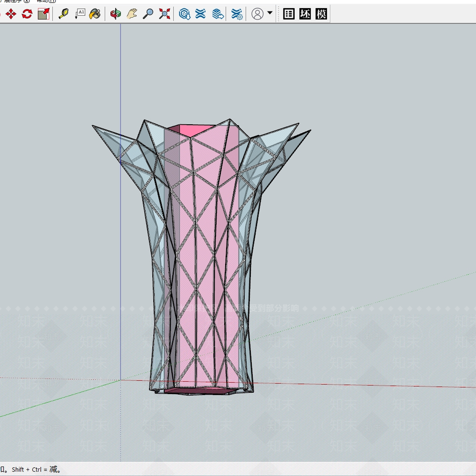Screen dimensions: 476x476
Task: Select the Rotate tool
Action: [27, 14]
